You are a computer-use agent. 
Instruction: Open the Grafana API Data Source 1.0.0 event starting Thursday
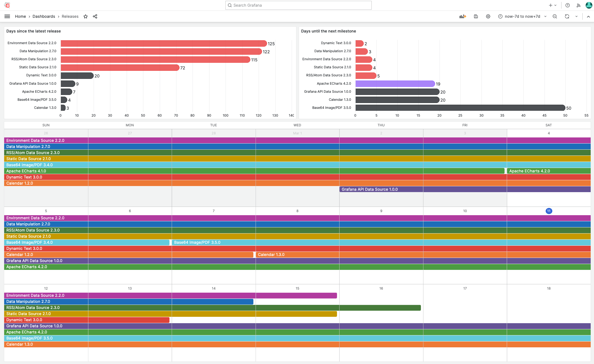coord(465,189)
